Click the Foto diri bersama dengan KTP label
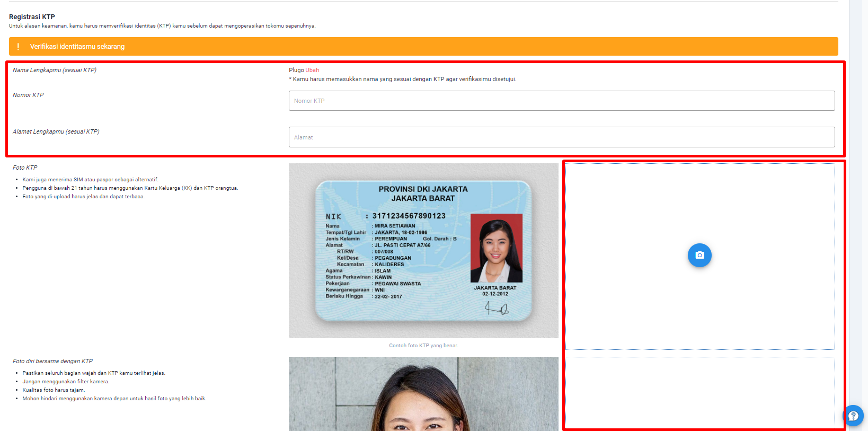 [52, 361]
